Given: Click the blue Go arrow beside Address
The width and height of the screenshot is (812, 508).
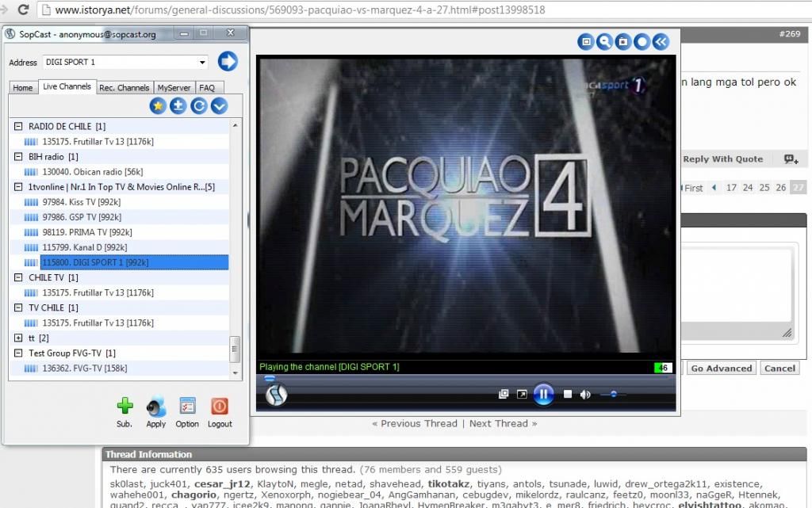Looking at the screenshot, I should pyautogui.click(x=228, y=61).
